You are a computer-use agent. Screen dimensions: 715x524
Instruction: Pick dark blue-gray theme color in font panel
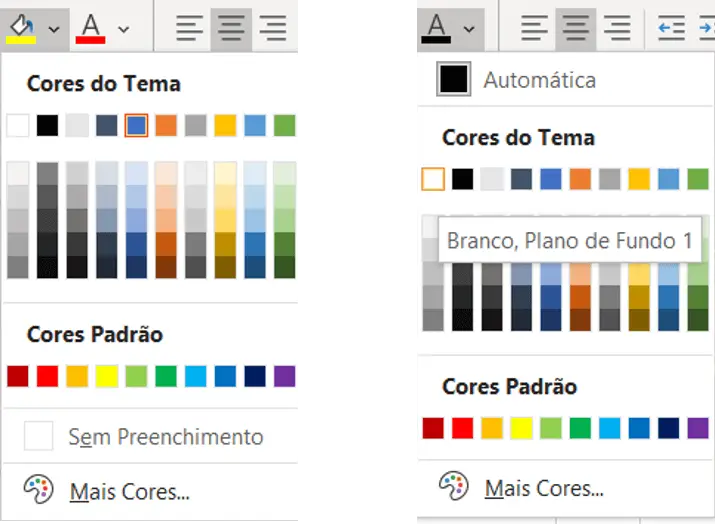coord(521,179)
